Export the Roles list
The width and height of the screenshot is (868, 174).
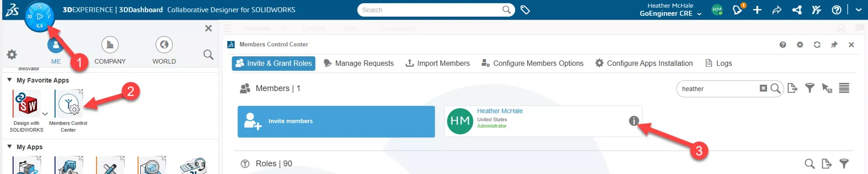coord(827,163)
